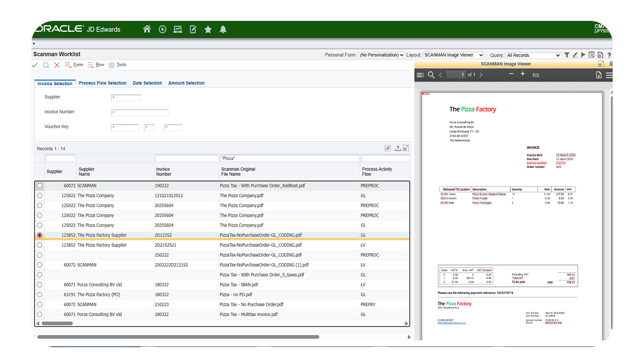
Task: Click the Row menu button
Action: coord(96,65)
